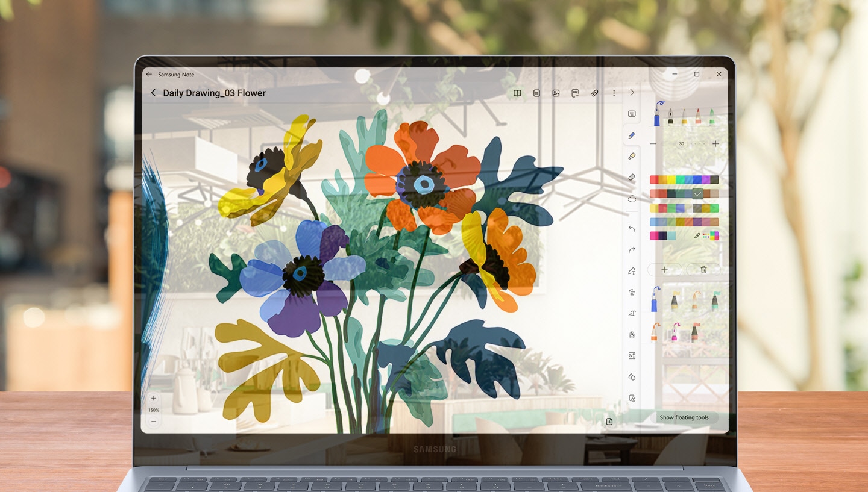Delete a favorite pen with trash button
The width and height of the screenshot is (868, 492).
703,270
